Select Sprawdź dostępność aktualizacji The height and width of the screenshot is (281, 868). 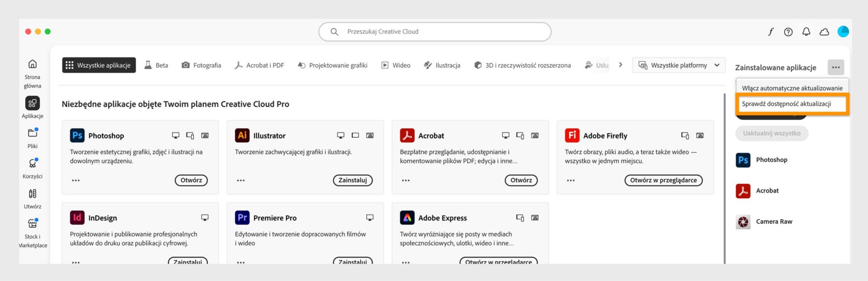coord(792,104)
